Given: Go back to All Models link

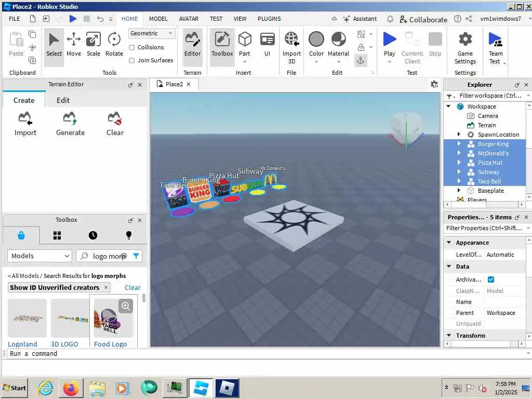Looking at the screenshot, I should [x=23, y=276].
